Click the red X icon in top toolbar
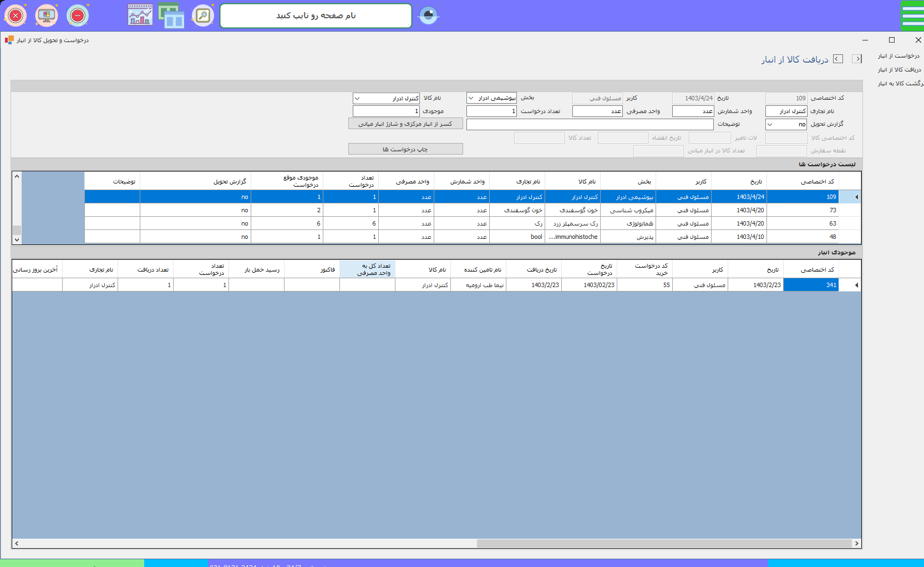Screen dimensions: 924x567 (x=16, y=16)
